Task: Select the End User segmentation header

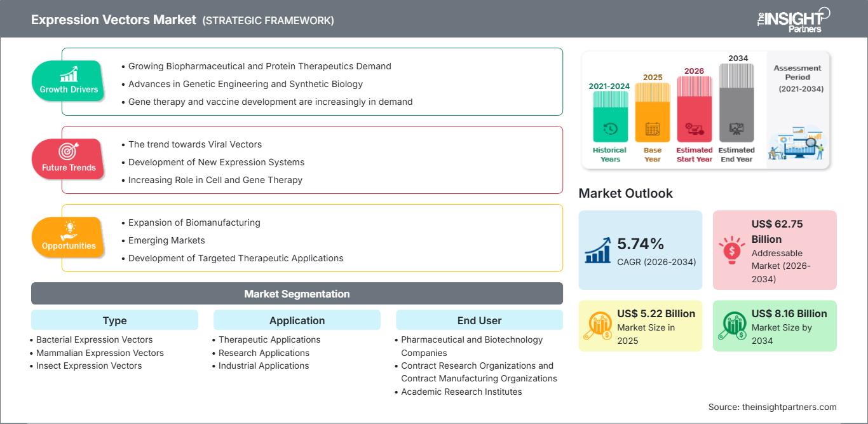Action: point(479,320)
